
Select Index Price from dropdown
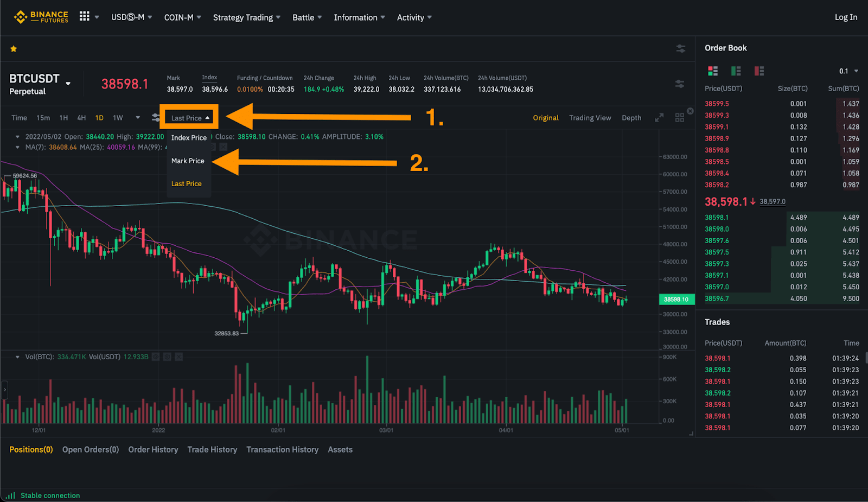(x=189, y=137)
